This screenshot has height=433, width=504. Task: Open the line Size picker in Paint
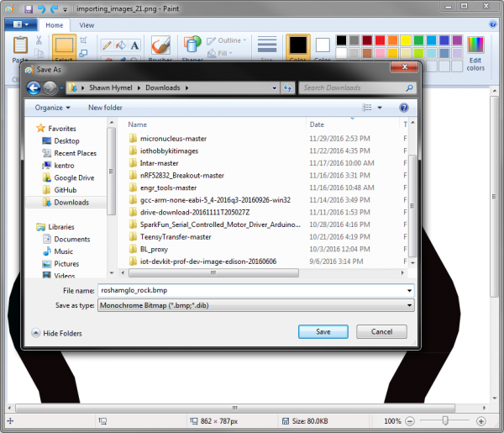pos(267,45)
